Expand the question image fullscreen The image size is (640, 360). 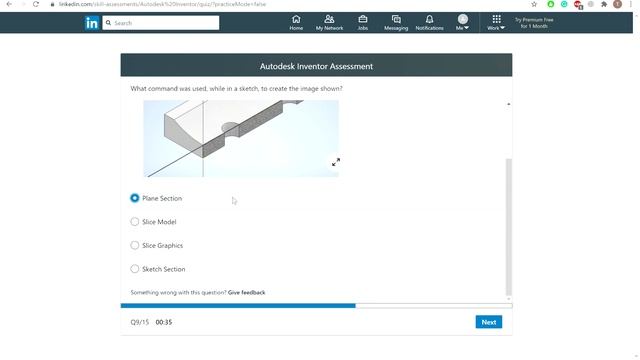click(336, 162)
